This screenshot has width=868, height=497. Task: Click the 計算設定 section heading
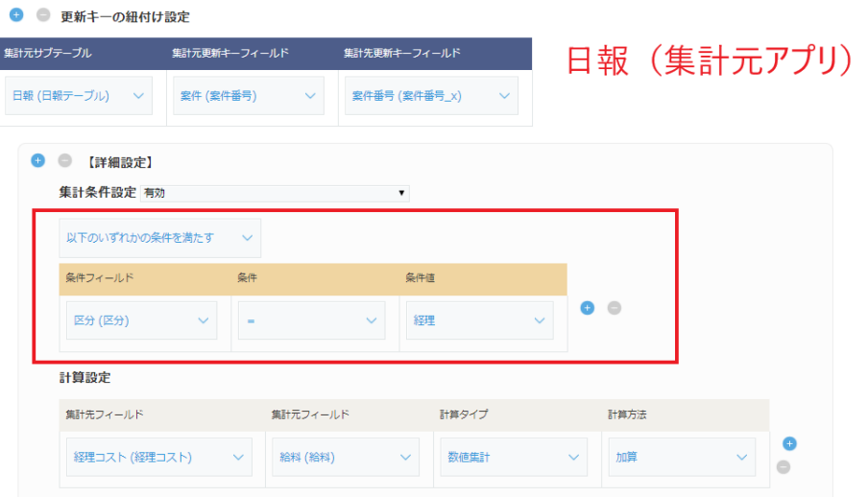point(84,378)
